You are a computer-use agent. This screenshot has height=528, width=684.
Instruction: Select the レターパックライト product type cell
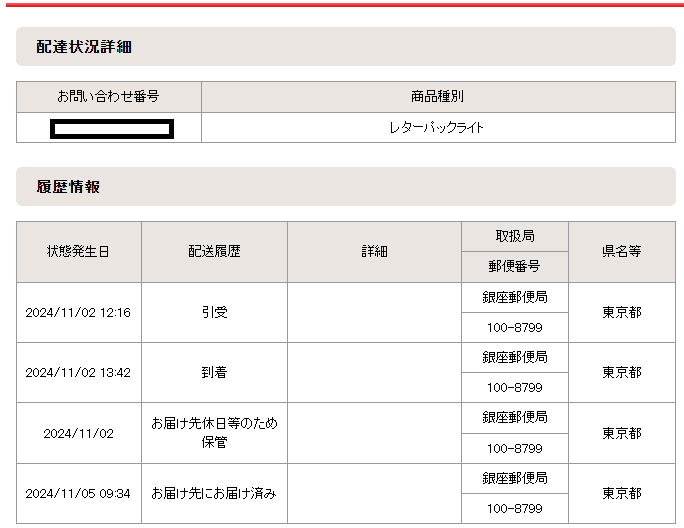point(437,128)
